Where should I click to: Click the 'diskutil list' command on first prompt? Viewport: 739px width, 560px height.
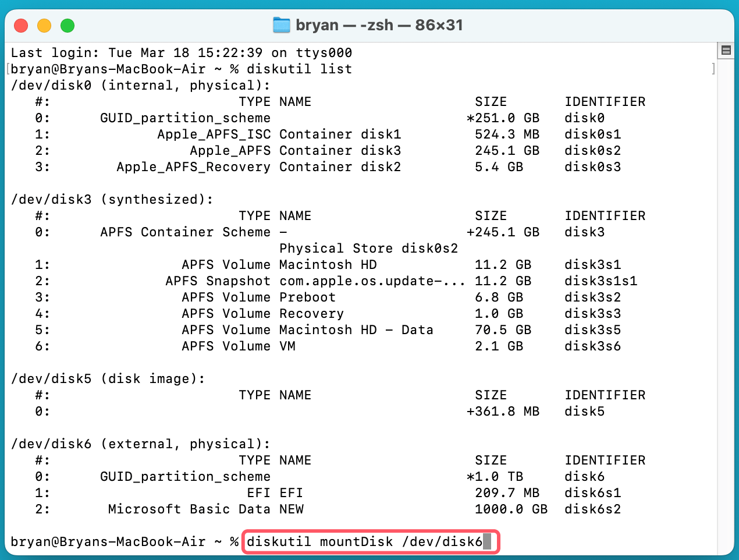pos(299,69)
